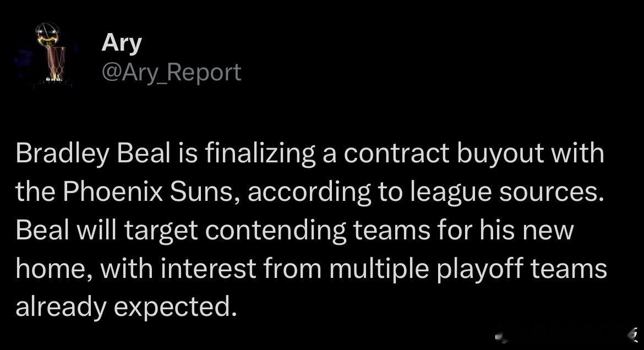Viewport: 644px width, 350px height.
Task: Select the word finalizing in the tweet
Action: point(260,153)
